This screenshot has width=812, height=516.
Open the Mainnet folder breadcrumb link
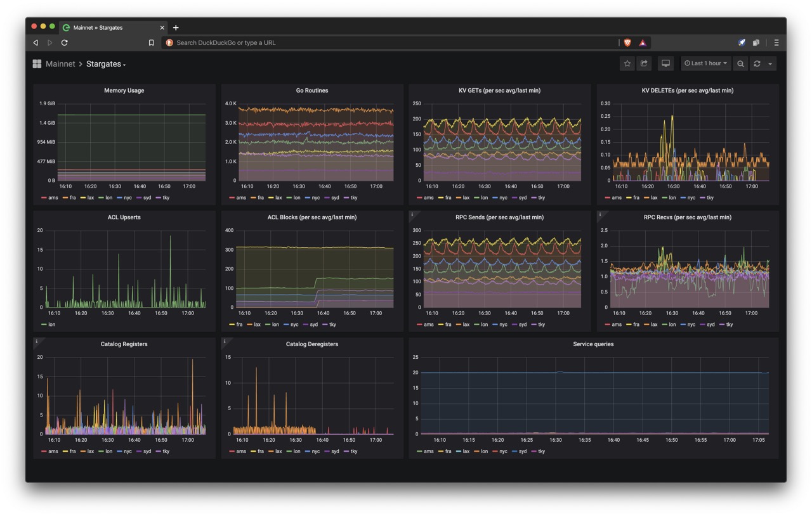click(60, 64)
